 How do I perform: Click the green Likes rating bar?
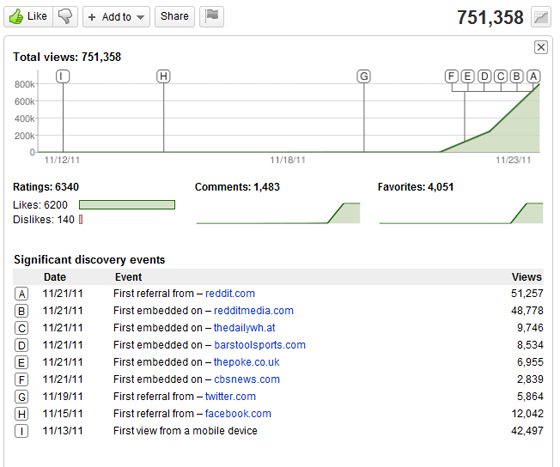tap(127, 205)
